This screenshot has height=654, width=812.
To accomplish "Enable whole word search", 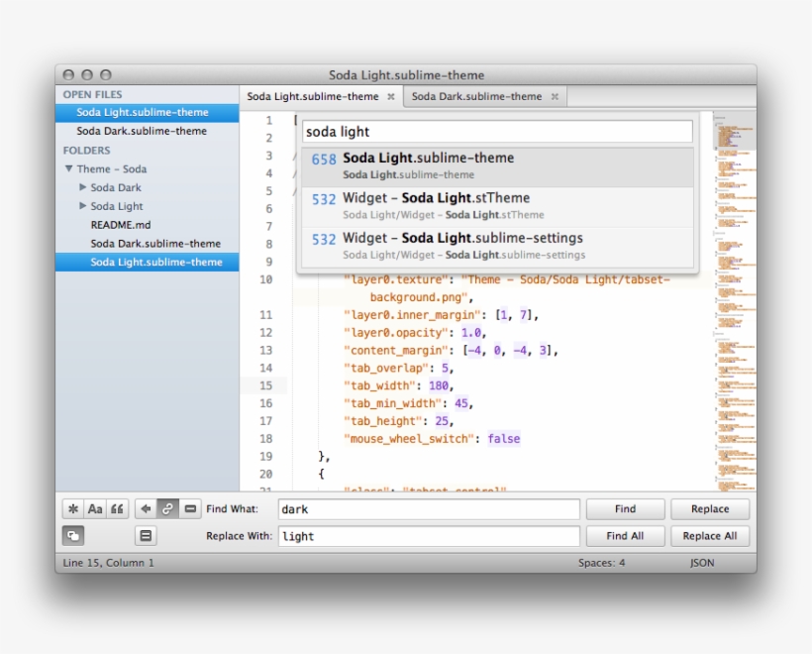I will [119, 508].
